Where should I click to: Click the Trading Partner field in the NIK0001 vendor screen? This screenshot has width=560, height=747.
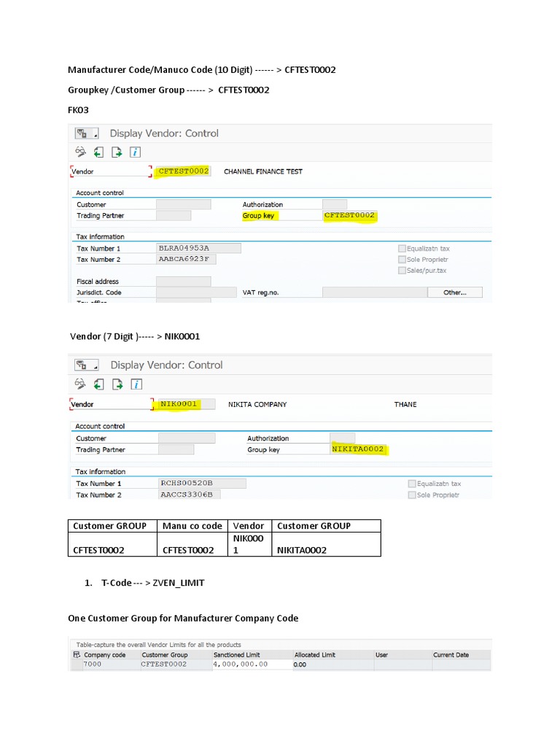[x=176, y=449]
